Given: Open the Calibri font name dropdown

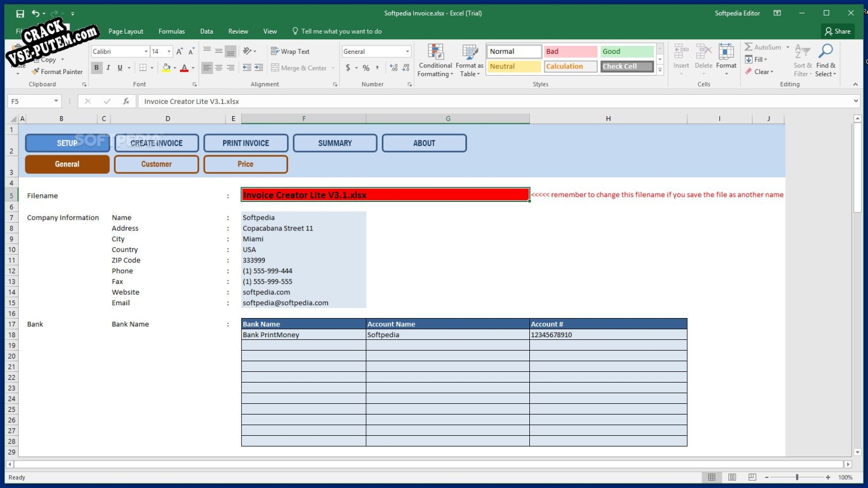Looking at the screenshot, I should (x=146, y=52).
